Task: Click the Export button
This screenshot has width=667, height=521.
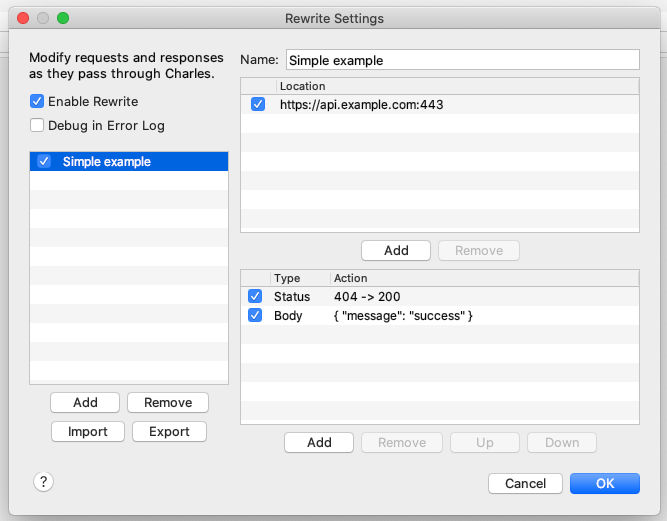Action: coord(169,432)
